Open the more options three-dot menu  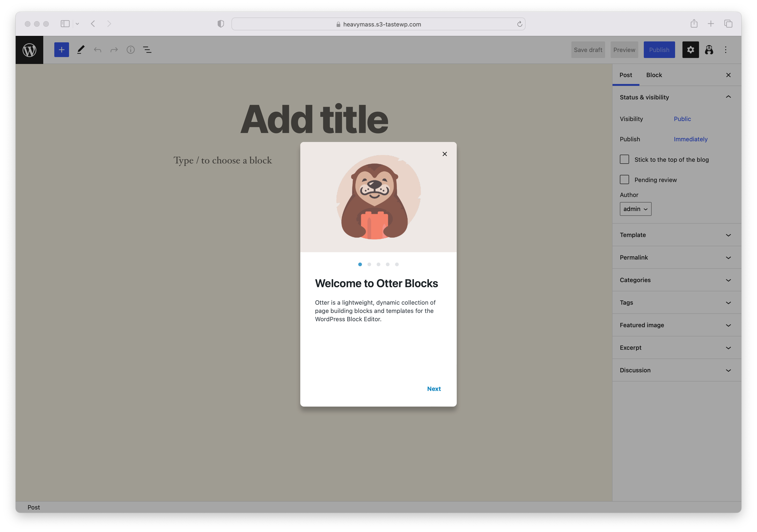pyautogui.click(x=725, y=49)
